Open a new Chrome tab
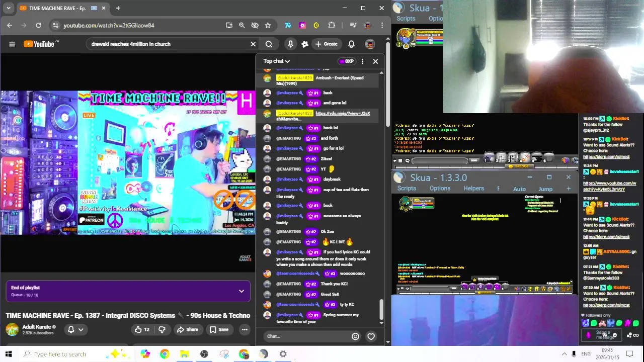 118,8
